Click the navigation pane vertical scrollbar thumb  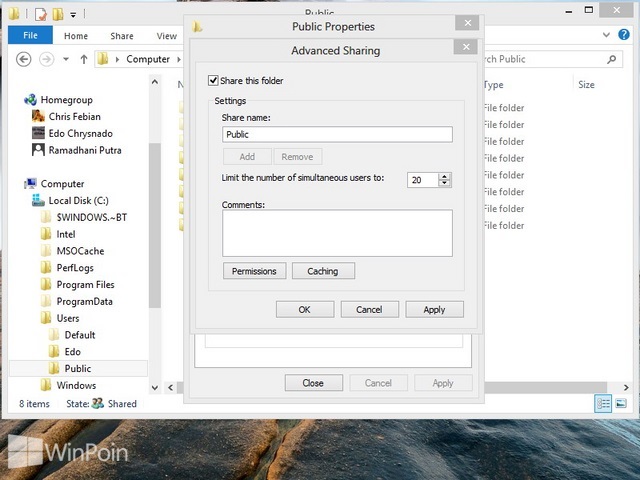click(155, 224)
